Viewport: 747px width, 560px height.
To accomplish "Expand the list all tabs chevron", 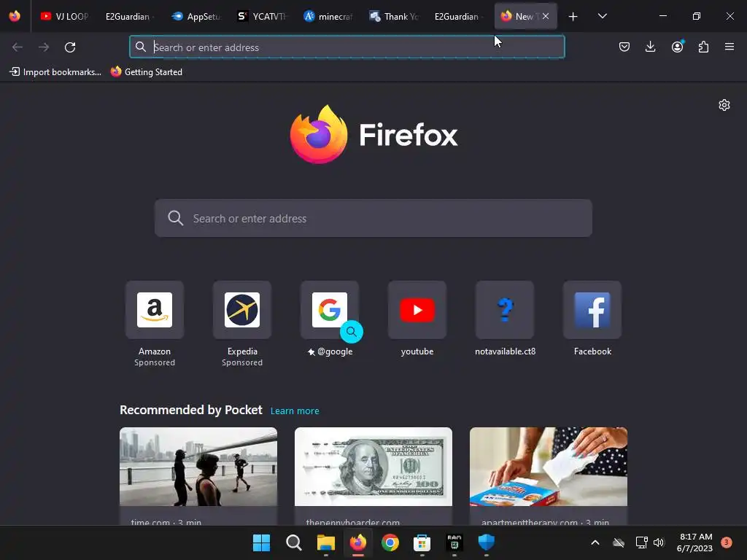I will pyautogui.click(x=602, y=16).
